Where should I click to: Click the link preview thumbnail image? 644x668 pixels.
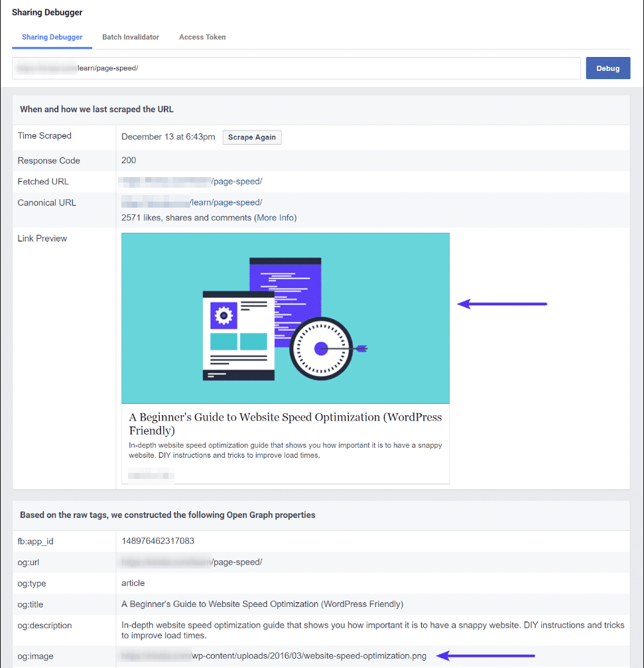[x=285, y=318]
